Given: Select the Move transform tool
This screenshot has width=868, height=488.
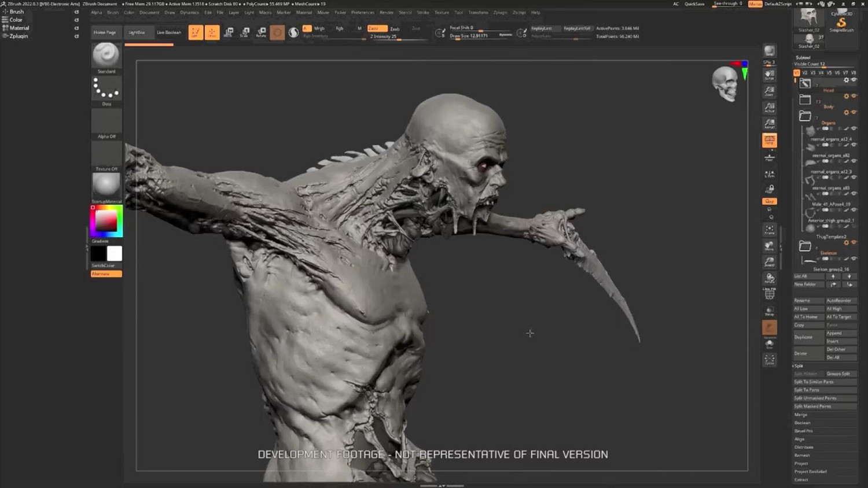Looking at the screenshot, I should pos(229,32).
